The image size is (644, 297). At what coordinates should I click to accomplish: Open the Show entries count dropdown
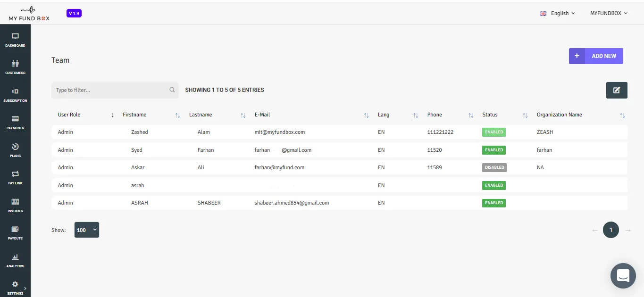point(87,230)
